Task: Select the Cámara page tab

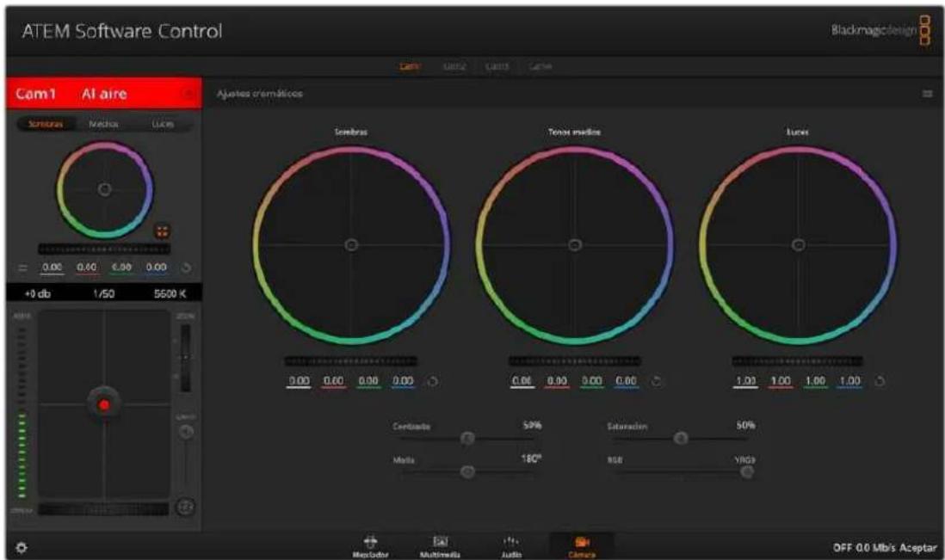Action: pyautogui.click(x=582, y=546)
